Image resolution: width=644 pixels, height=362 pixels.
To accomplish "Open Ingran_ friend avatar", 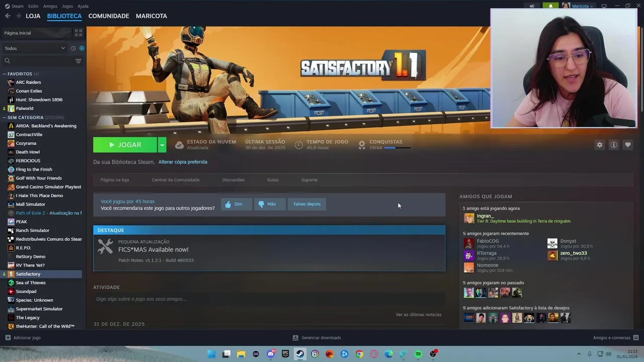I will 469,218.
